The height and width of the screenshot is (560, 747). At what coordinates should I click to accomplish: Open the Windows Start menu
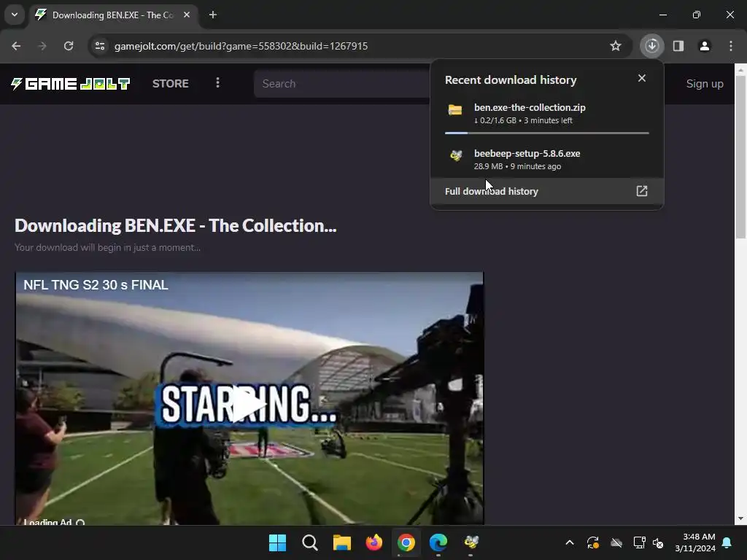[277, 542]
